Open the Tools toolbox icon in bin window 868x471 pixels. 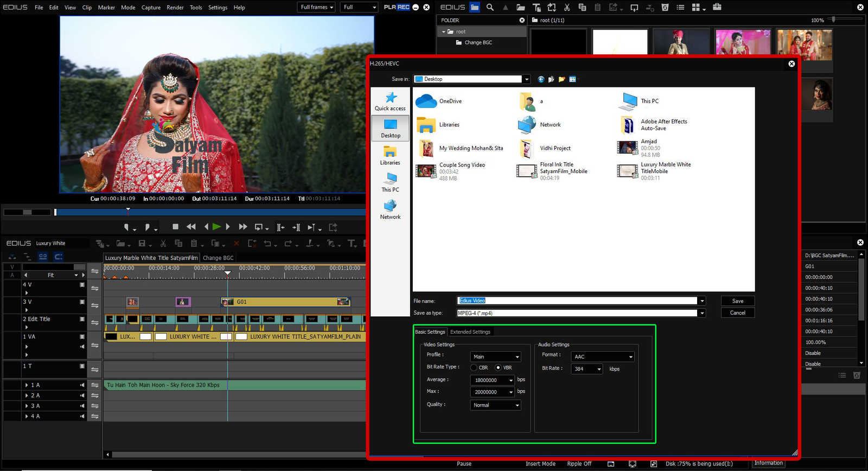pos(717,7)
